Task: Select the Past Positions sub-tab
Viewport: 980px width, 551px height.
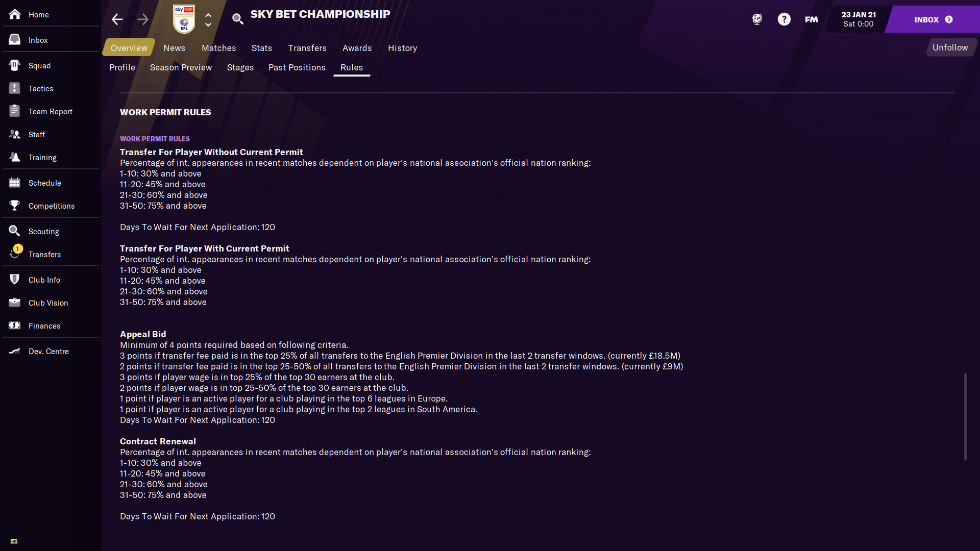Action: click(x=297, y=67)
